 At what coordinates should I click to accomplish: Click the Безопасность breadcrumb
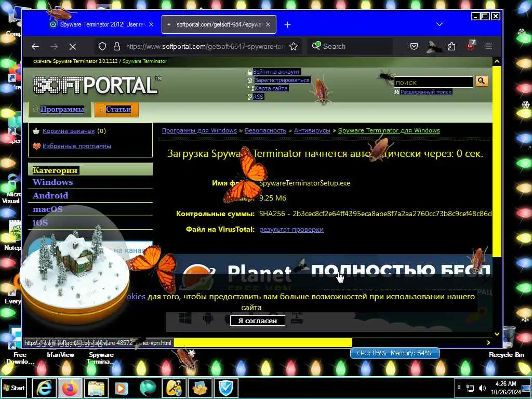coord(265,130)
